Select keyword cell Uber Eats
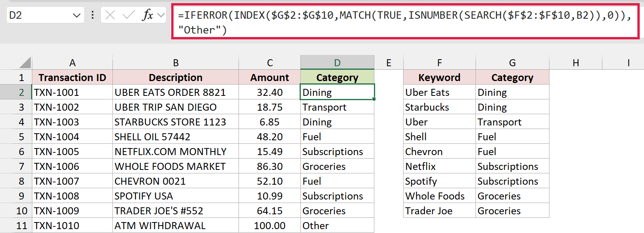 [439, 92]
